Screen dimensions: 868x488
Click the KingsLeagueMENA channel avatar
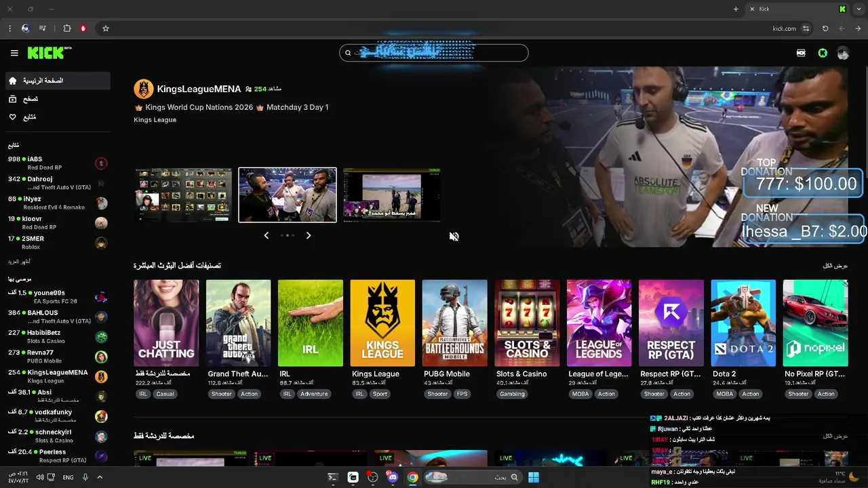tap(144, 89)
